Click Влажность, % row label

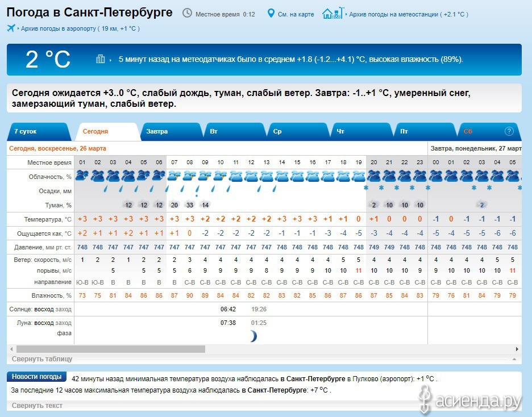[52, 295]
